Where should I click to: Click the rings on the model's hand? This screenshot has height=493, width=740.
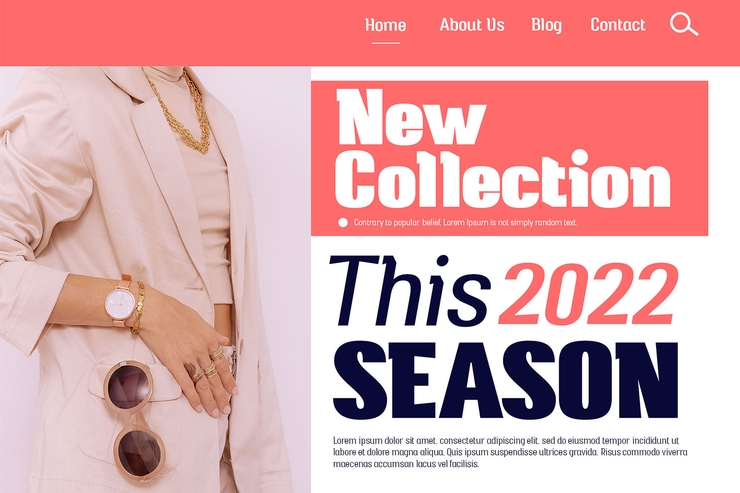(x=209, y=365)
